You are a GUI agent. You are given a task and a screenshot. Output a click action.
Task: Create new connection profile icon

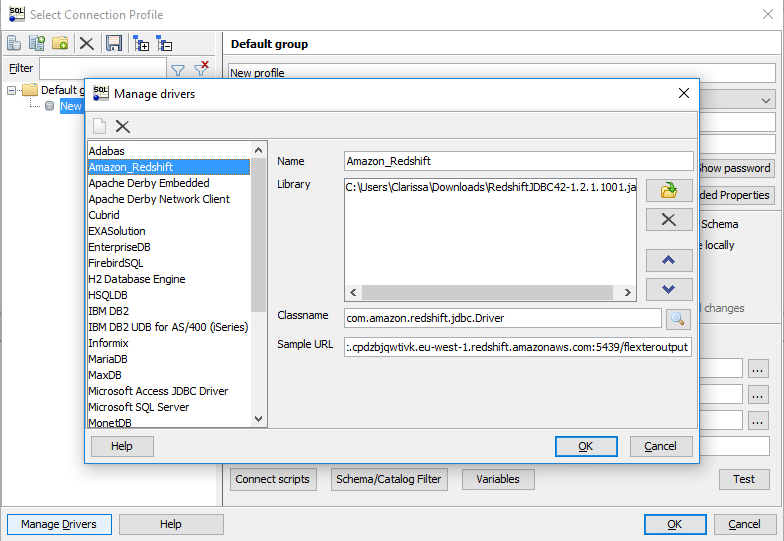click(x=14, y=44)
